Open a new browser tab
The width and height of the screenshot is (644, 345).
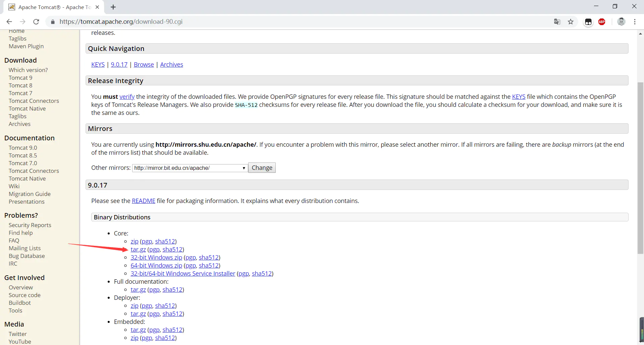click(113, 7)
